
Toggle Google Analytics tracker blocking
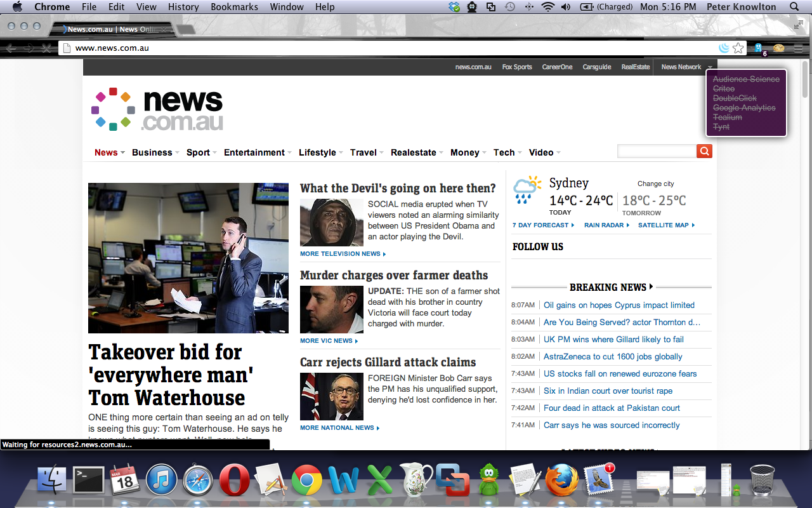click(x=744, y=108)
